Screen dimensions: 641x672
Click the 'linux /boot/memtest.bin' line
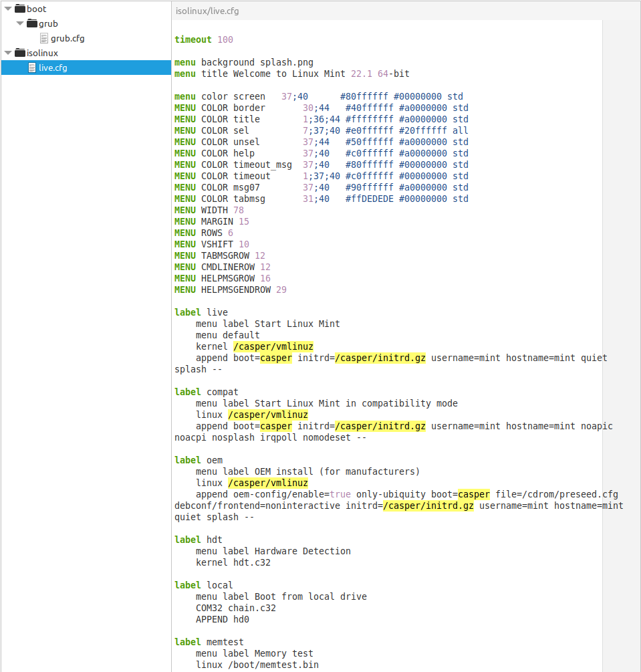[257, 665]
